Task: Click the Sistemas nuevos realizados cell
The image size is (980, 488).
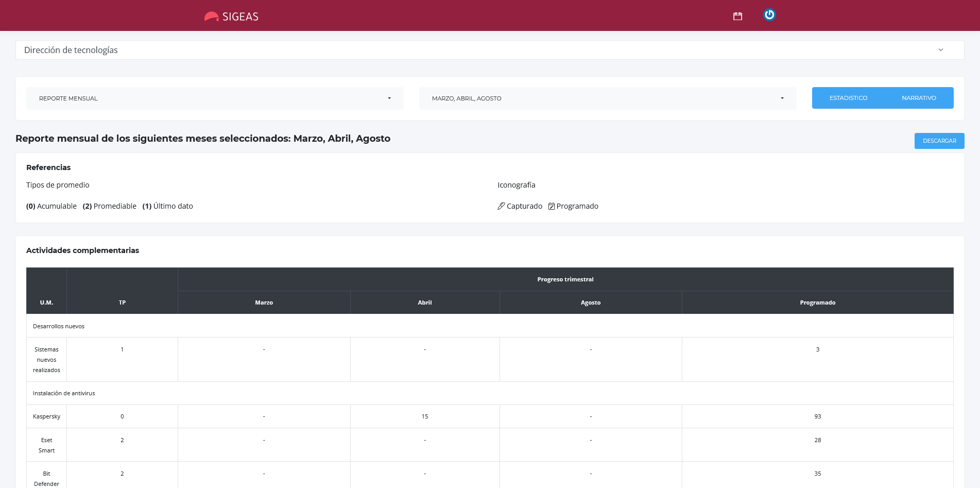Action: pos(46,360)
